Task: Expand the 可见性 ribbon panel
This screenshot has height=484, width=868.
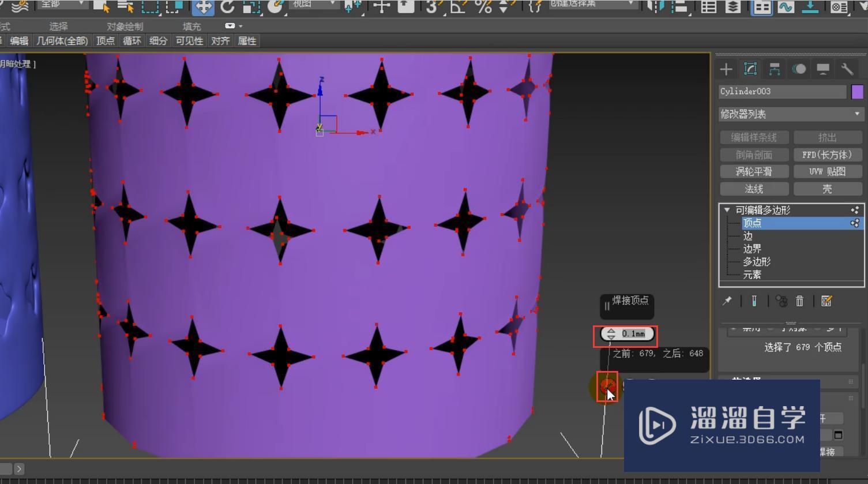Action: [x=189, y=41]
